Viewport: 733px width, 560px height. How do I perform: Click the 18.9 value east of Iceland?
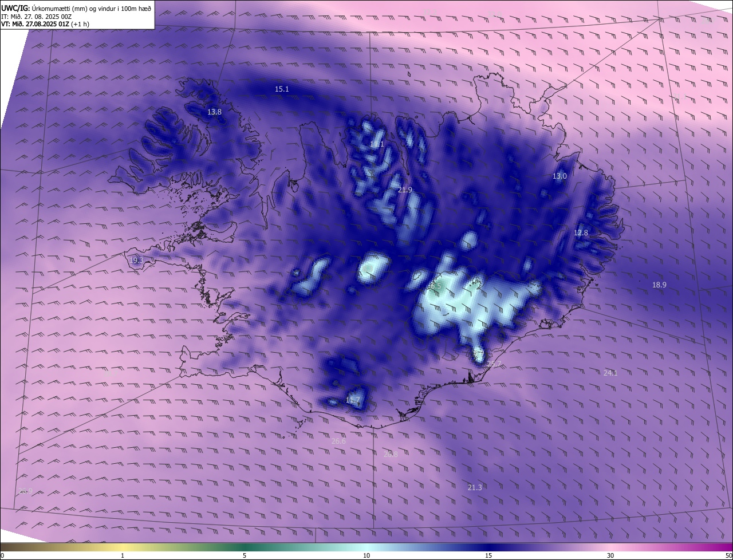[659, 285]
